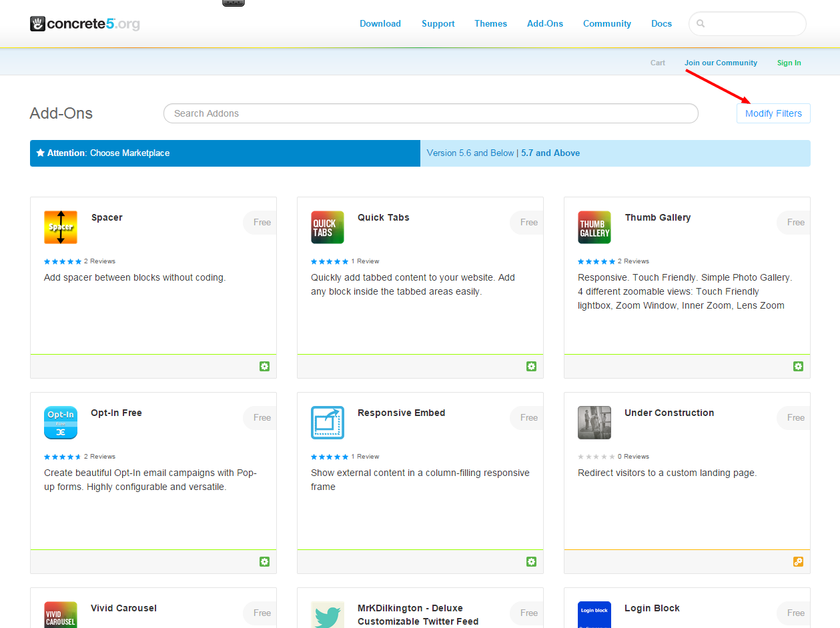The image size is (840, 628).
Task: Click the Sign In link
Action: coord(789,63)
